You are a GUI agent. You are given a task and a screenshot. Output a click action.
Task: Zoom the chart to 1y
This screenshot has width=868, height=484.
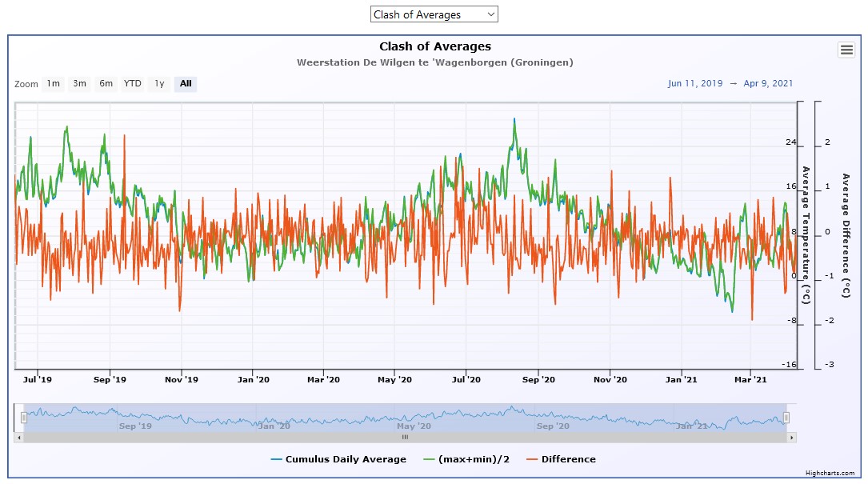[159, 83]
